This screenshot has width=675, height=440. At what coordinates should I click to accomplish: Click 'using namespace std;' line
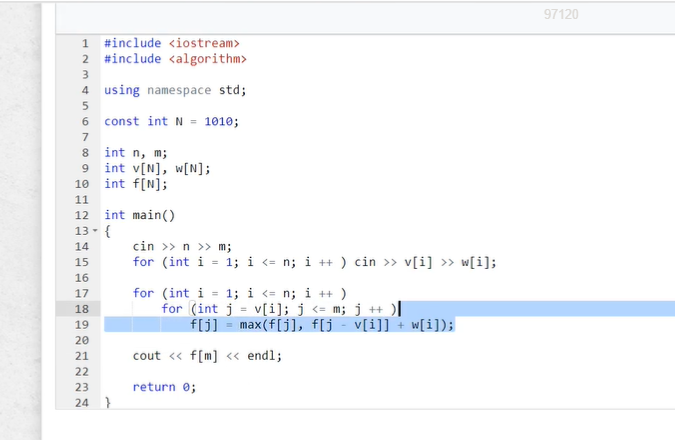tap(175, 90)
